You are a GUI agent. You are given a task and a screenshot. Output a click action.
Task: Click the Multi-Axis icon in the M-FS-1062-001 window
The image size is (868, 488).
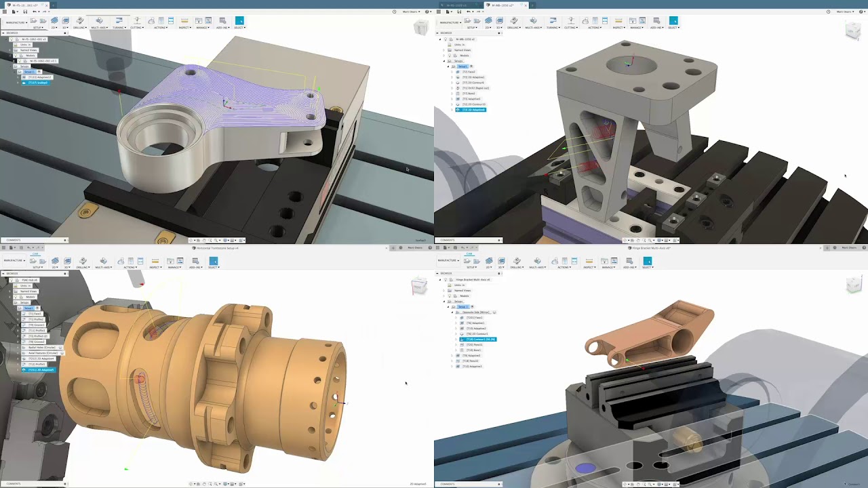99,21
